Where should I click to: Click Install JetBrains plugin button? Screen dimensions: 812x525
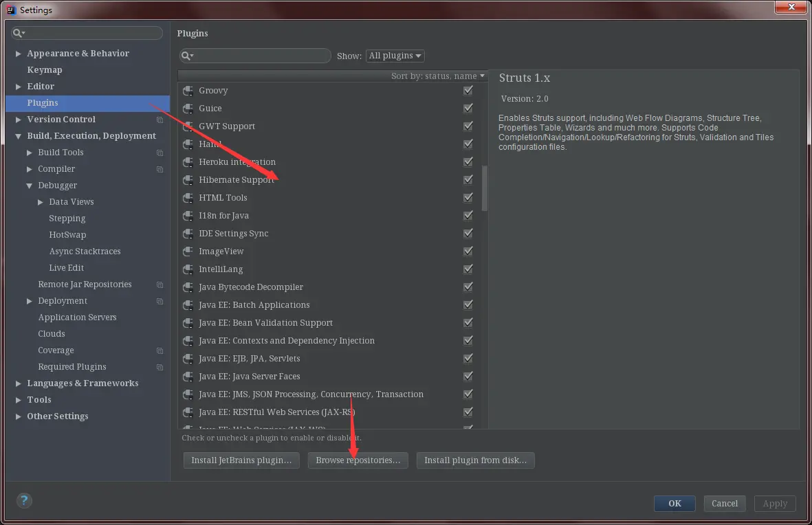click(241, 460)
